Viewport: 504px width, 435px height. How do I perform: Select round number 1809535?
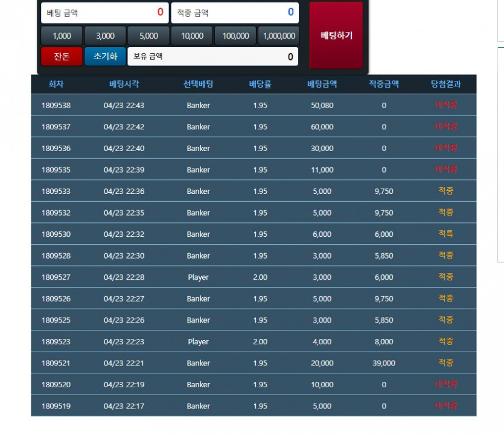pos(56,170)
